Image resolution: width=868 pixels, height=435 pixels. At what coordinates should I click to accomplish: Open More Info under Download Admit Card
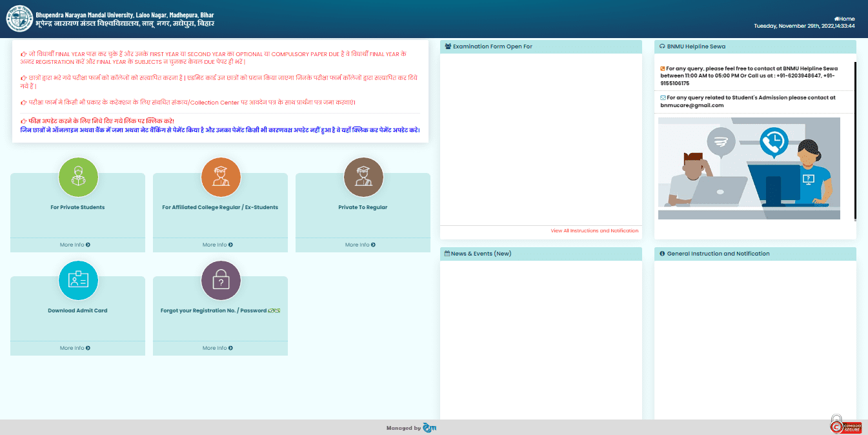[75, 348]
